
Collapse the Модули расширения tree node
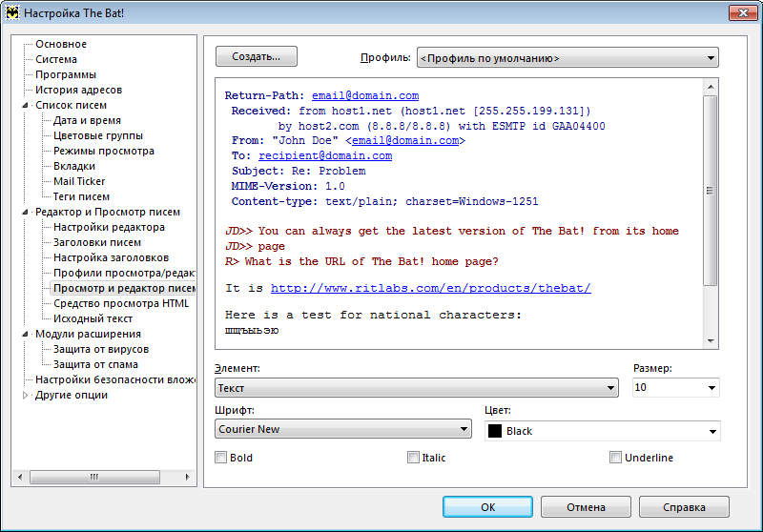26,334
